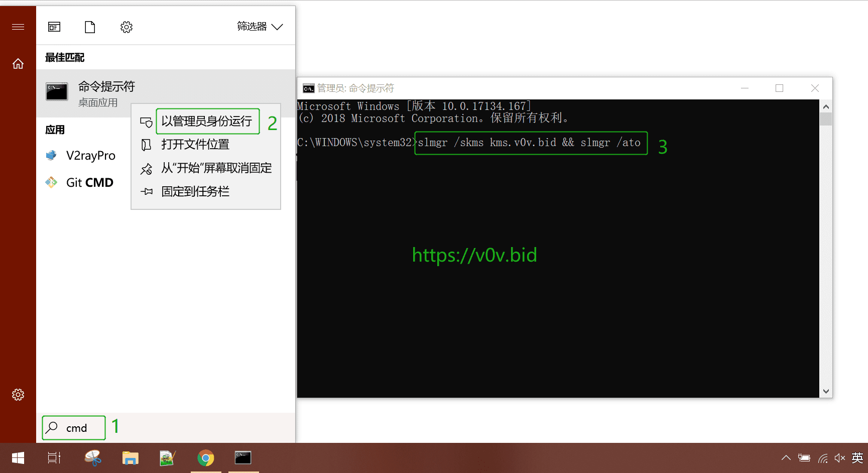Click the scroll-down arrow in command prompt

pos(825,391)
